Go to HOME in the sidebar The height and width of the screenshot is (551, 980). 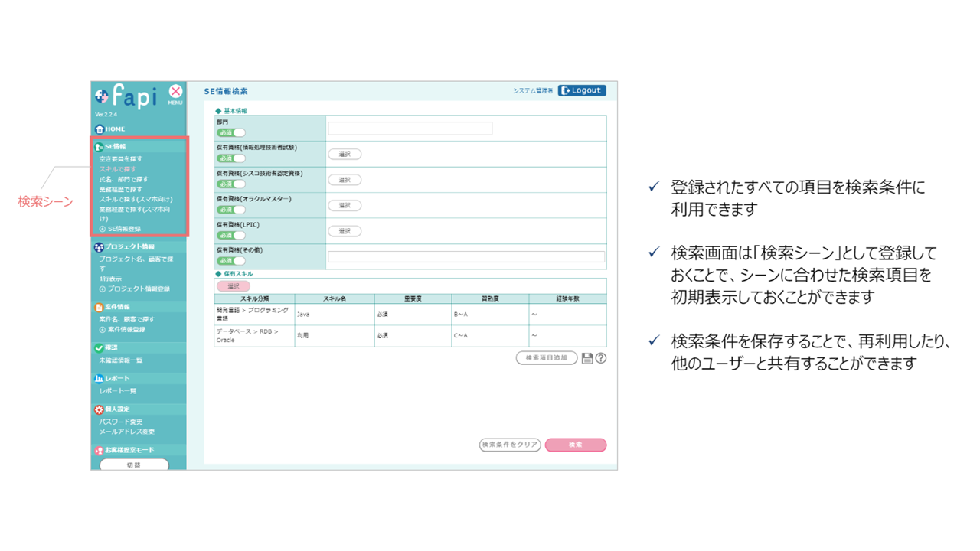109,129
